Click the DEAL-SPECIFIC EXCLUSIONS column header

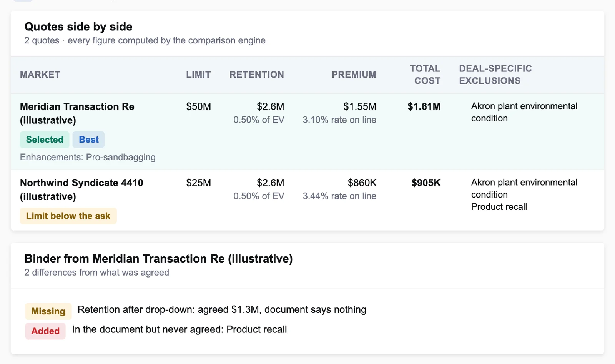point(495,75)
